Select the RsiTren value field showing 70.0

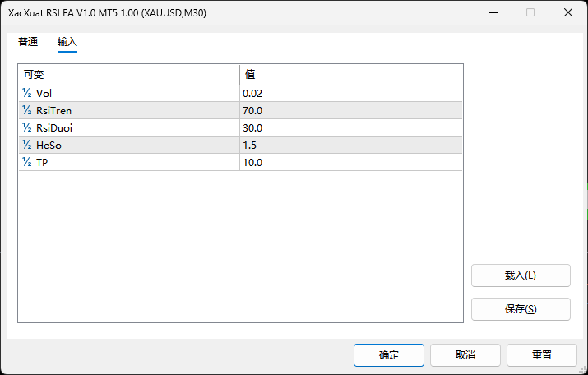pos(350,110)
